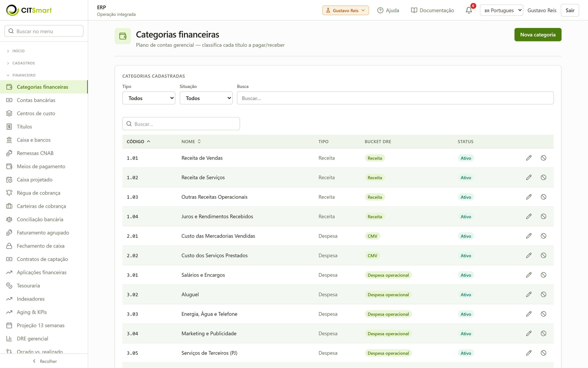Deactivate Custo dos Serviços Prestados
This screenshot has height=368, width=588.
[x=544, y=255]
